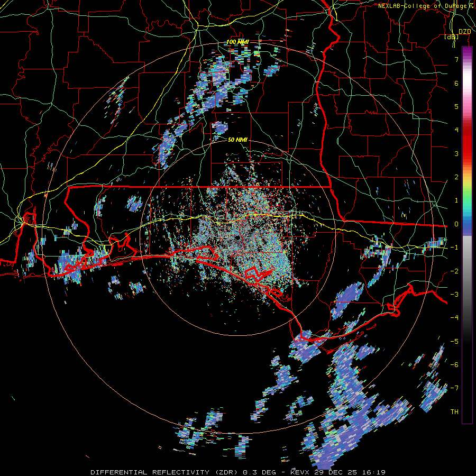
Task: Select the -7 value on color scale
Action: (454, 388)
